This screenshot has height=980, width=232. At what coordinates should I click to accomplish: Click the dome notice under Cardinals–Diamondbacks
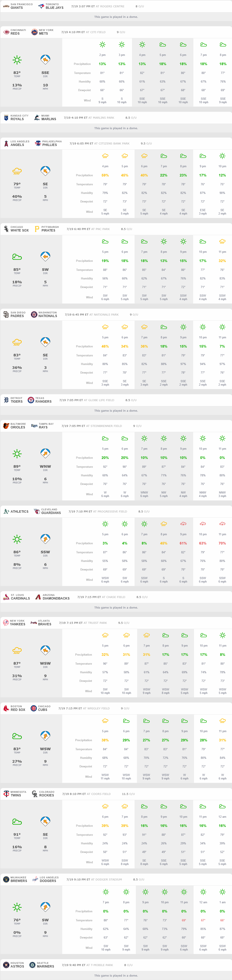(x=116, y=607)
